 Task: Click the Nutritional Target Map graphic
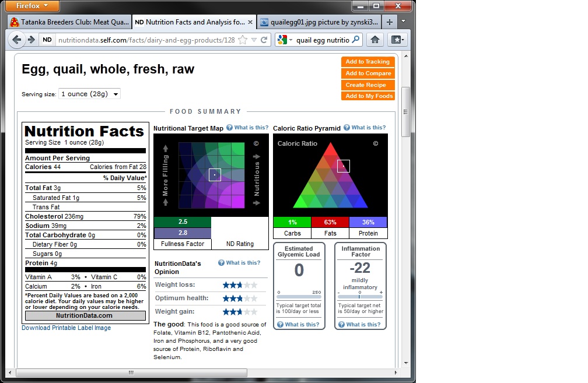[211, 175]
